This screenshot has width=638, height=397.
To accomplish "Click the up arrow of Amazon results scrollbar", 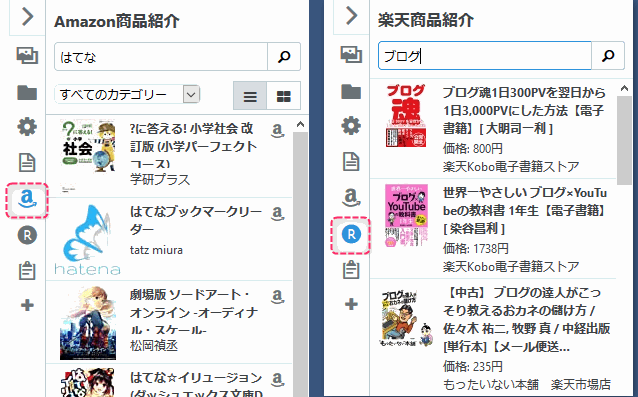I will coord(300,124).
